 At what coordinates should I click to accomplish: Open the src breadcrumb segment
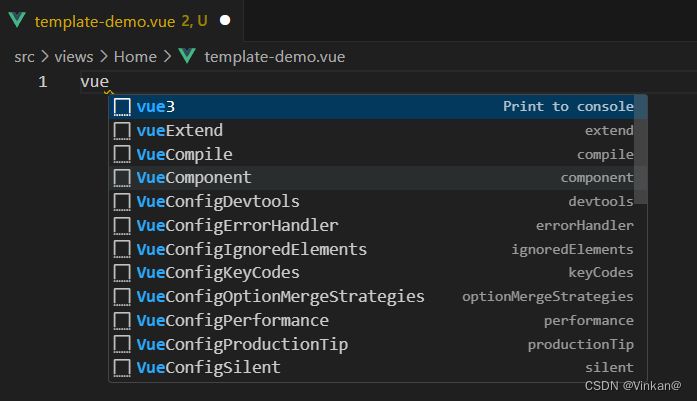pyautogui.click(x=24, y=57)
